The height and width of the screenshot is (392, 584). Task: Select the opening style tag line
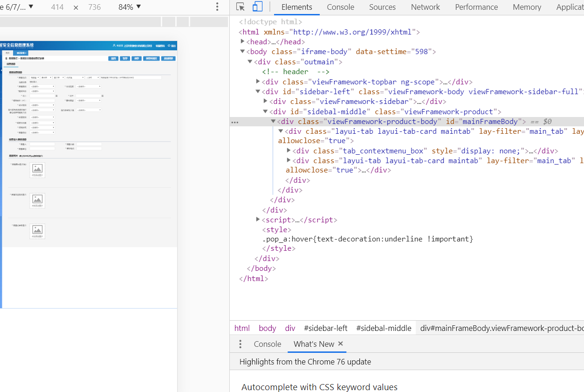click(277, 229)
